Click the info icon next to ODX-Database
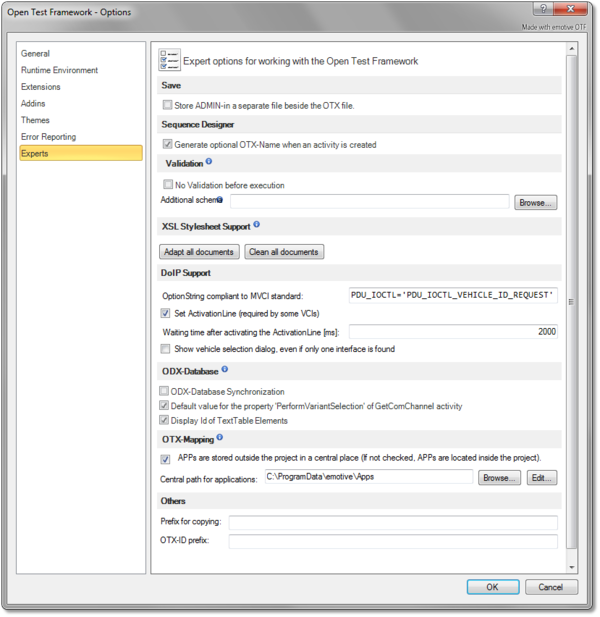Viewport: 600px width, 617px height. click(x=225, y=370)
